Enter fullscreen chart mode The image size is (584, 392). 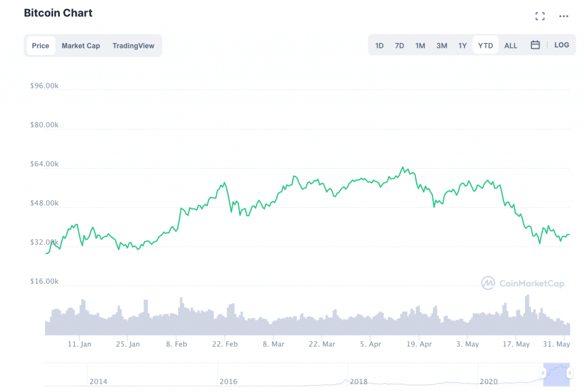coord(540,16)
